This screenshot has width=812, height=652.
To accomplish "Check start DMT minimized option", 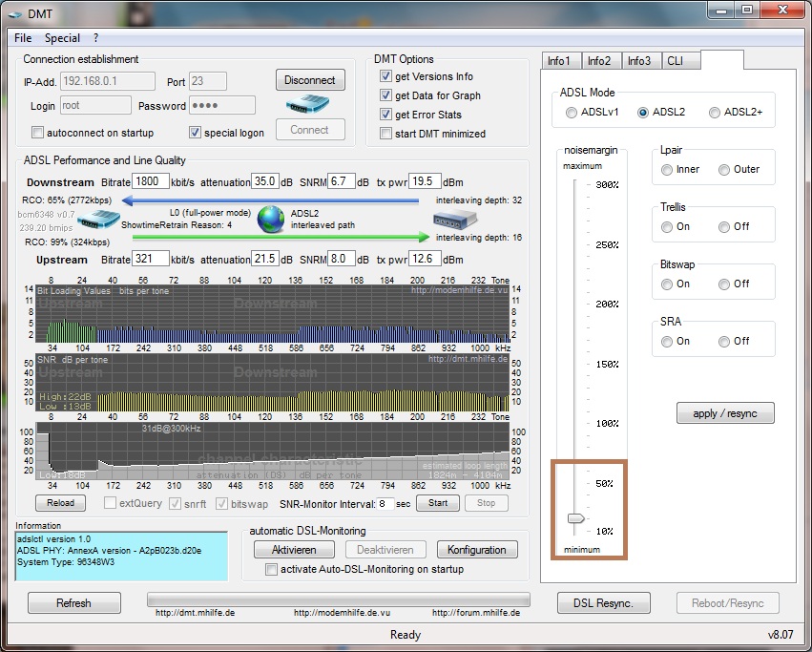I will pyautogui.click(x=385, y=134).
